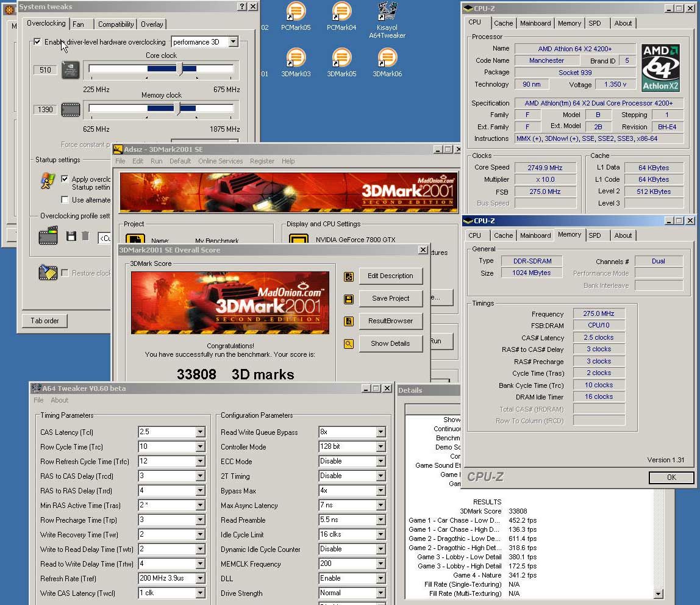Expand the 2T Timing dropdown
Viewport: 700px width, 605px height.
tap(381, 476)
